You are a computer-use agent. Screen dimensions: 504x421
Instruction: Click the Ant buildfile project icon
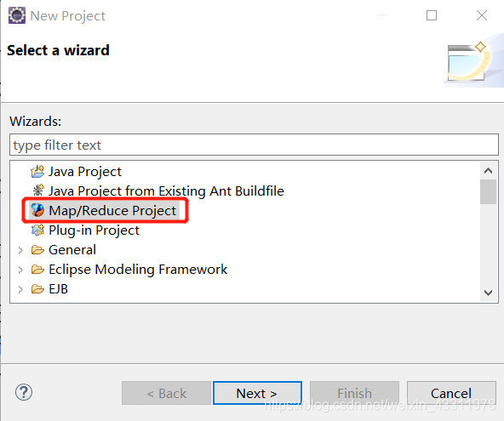(x=38, y=191)
